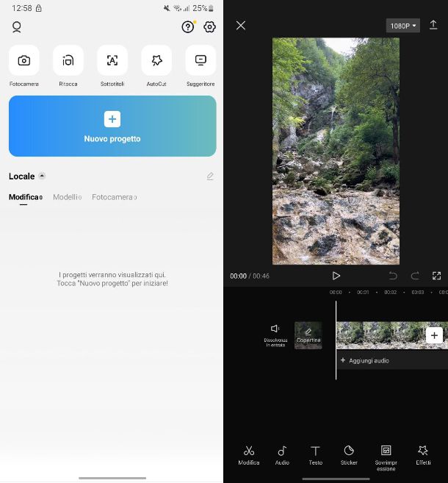Viewport: 448px width, 483px height.
Task: Expand the Locale storage selector
Action: [x=42, y=176]
